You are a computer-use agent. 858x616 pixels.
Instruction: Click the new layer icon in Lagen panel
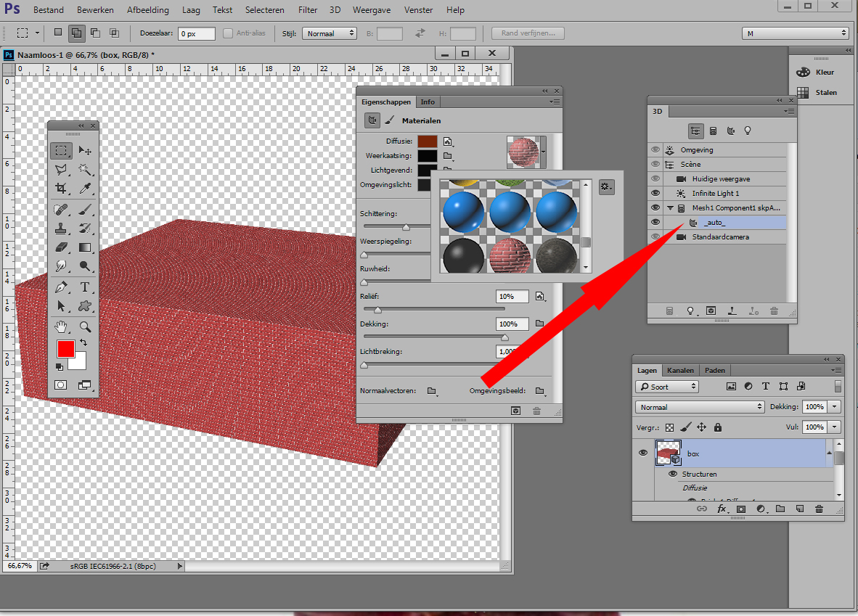pos(798,509)
